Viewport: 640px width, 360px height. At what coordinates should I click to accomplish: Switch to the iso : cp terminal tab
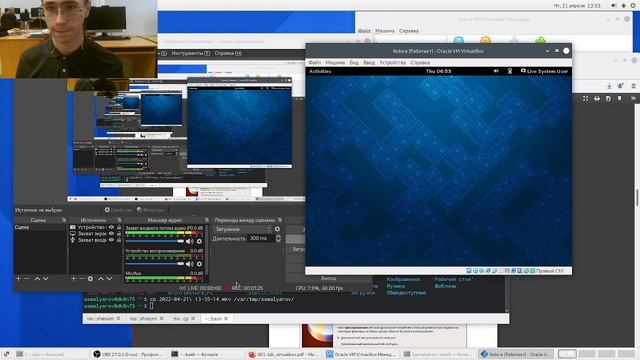184,318
